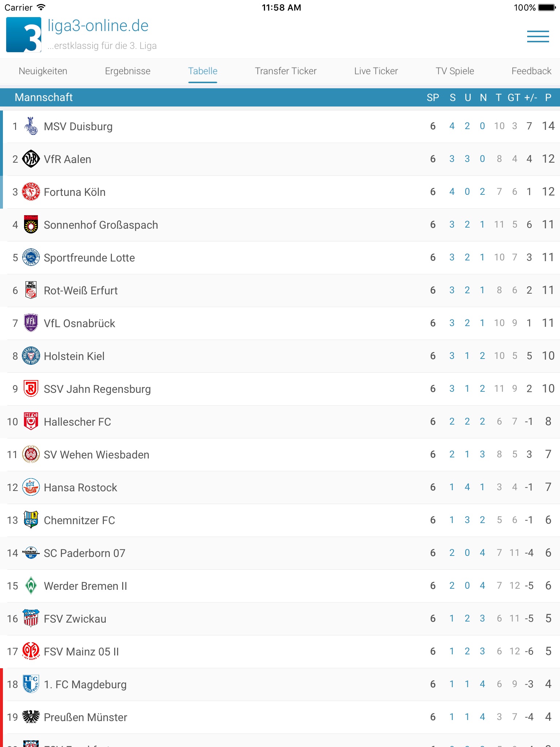Open the Transfer Ticker tab
Screen dimensions: 560x747
(285, 71)
